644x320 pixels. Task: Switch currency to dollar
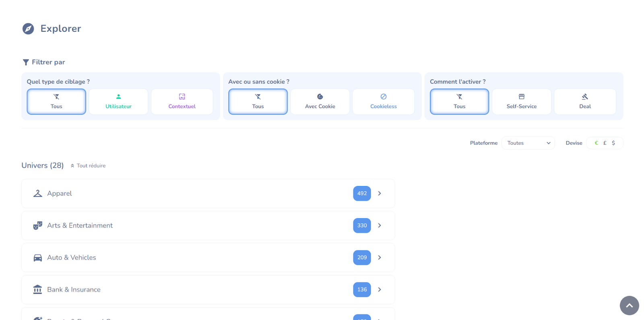tap(613, 143)
